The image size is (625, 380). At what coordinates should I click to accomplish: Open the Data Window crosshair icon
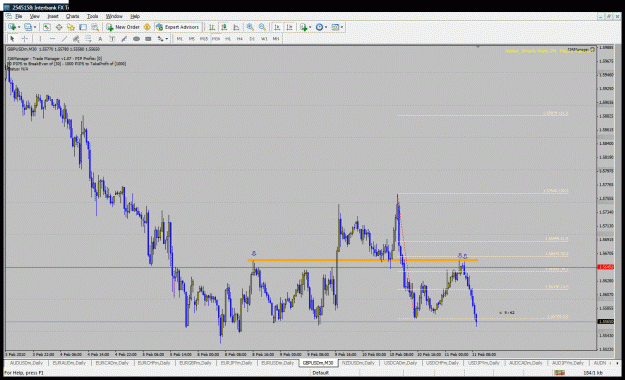pos(59,27)
